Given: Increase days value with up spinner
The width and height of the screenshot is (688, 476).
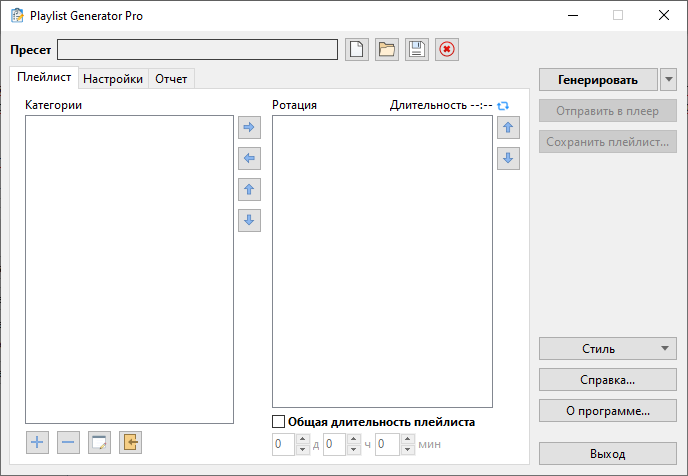Looking at the screenshot, I should (302, 439).
